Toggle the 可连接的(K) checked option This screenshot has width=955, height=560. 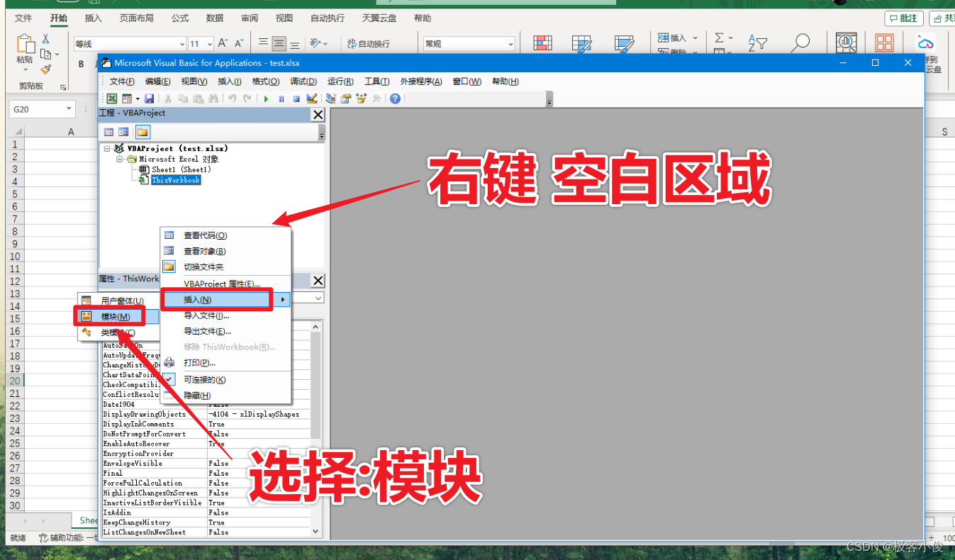(x=225, y=380)
